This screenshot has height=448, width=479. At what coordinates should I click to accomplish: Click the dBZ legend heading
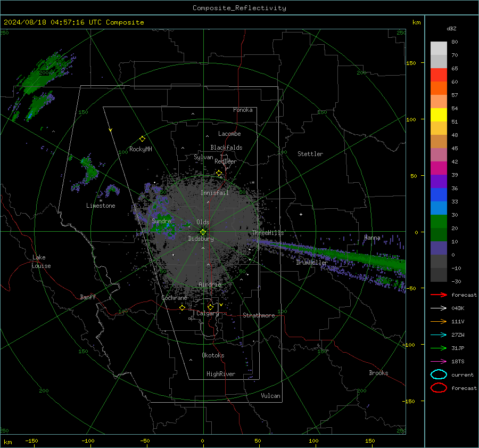pyautogui.click(x=451, y=28)
